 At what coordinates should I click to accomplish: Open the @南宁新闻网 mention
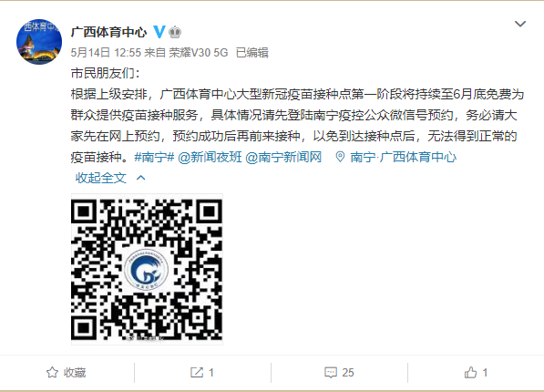(283, 157)
